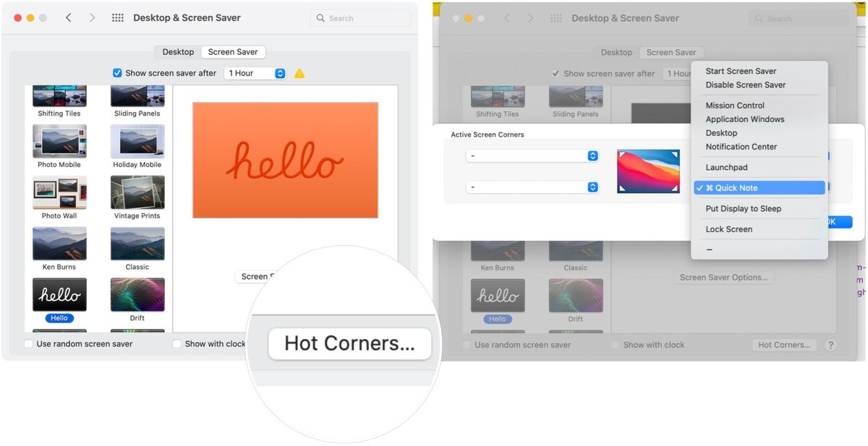Click the Hot Corners button
Viewport: 868px width, 446px height.
pos(349,342)
